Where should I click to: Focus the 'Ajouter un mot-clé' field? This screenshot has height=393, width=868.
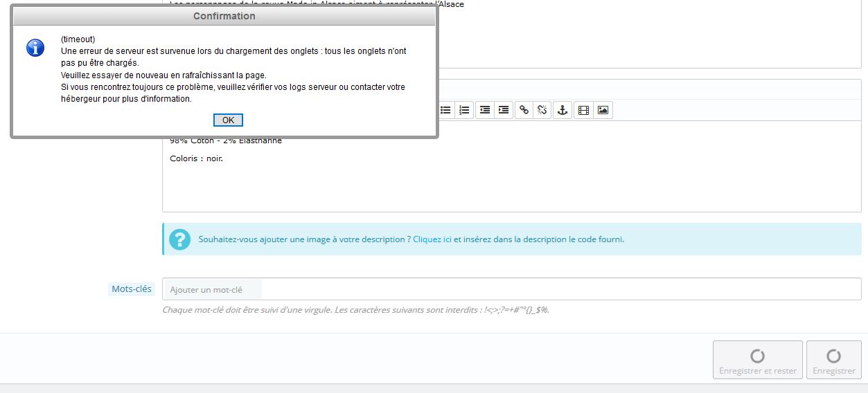(x=511, y=289)
